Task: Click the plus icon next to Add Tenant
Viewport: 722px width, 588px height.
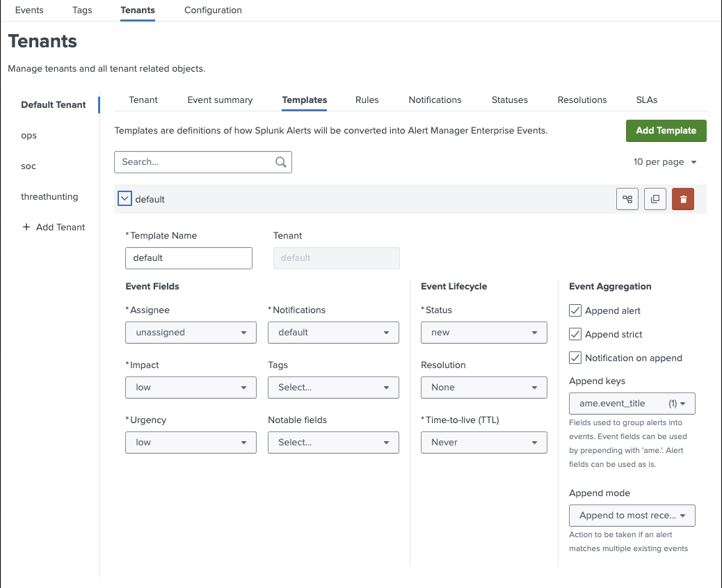Action: pos(25,227)
